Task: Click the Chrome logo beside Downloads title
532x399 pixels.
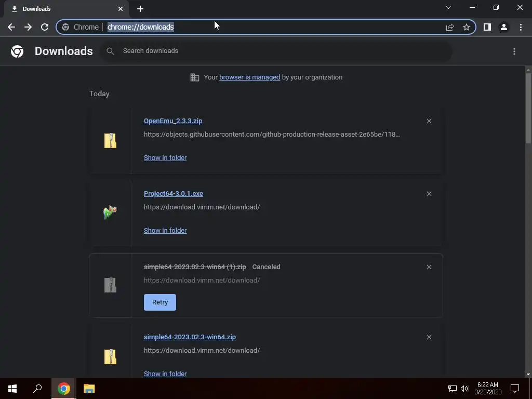Action: pyautogui.click(x=17, y=51)
